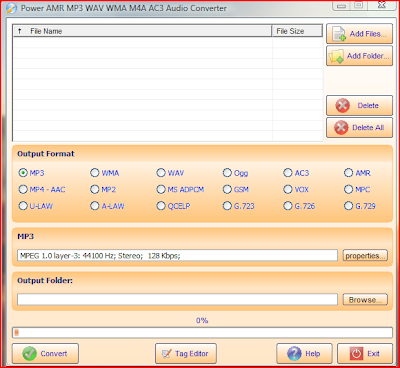Click the MPEG 1.0 layer-3 settings field
The width and height of the screenshot is (400, 368).
pyautogui.click(x=177, y=256)
